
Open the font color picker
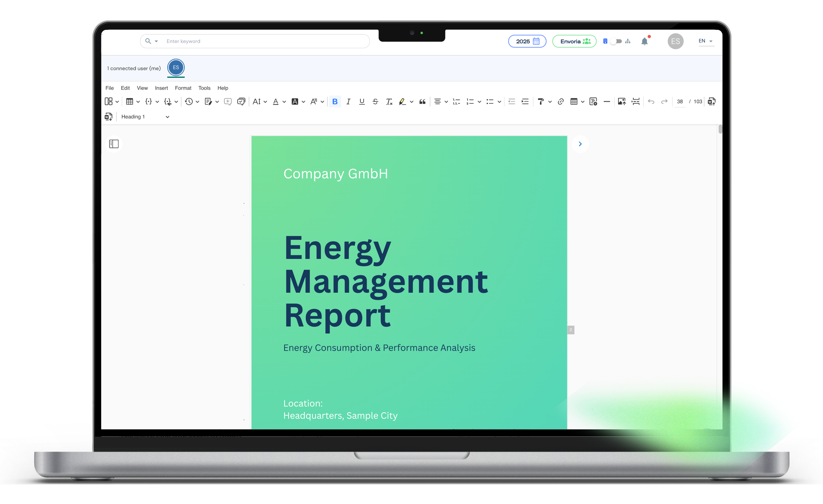[x=276, y=102]
